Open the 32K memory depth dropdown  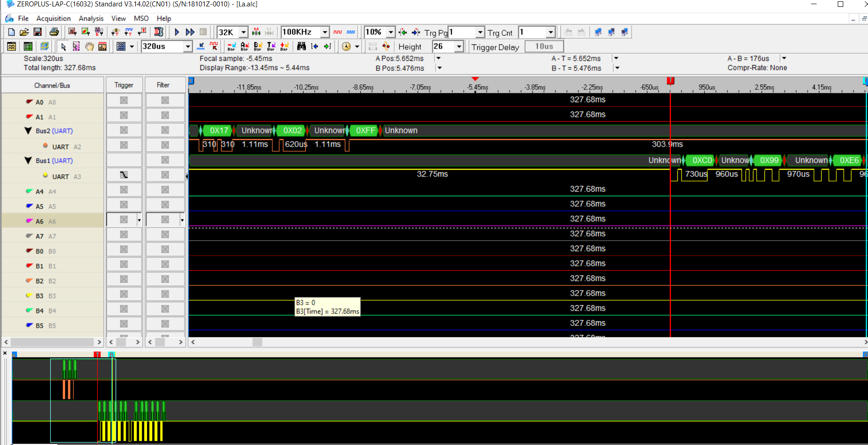point(244,32)
